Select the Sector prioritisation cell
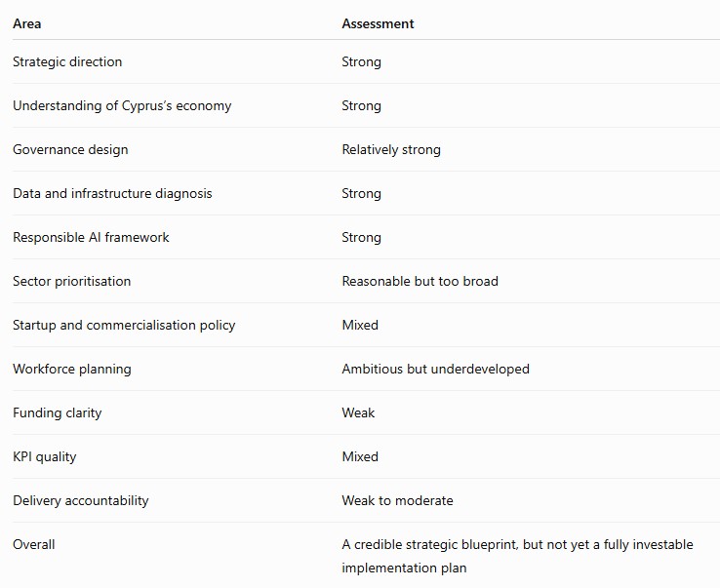The height and width of the screenshot is (588, 720). point(71,282)
